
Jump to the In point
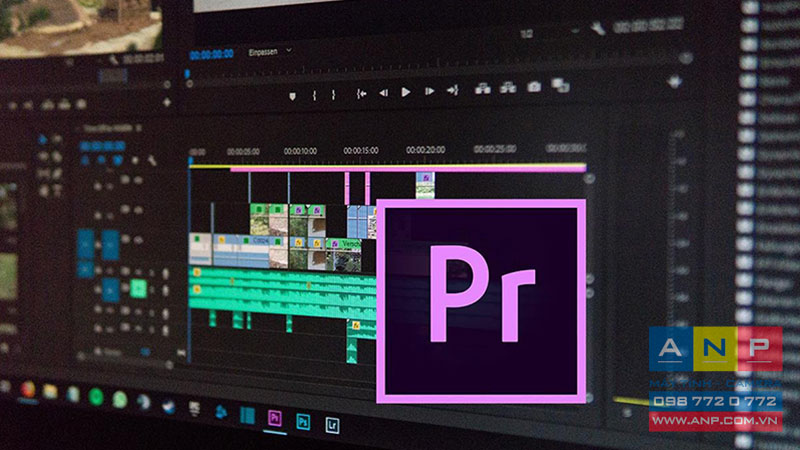(x=361, y=93)
